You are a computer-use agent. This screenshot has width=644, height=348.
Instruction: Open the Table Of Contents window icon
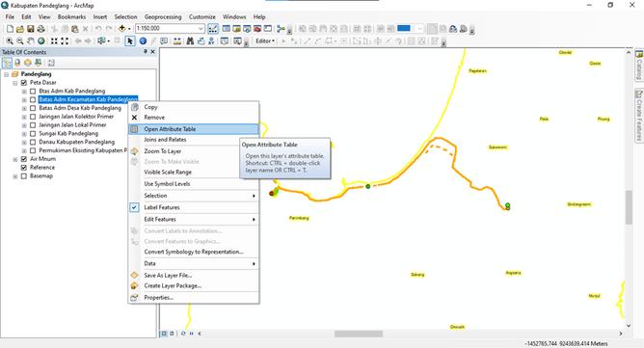point(226,29)
